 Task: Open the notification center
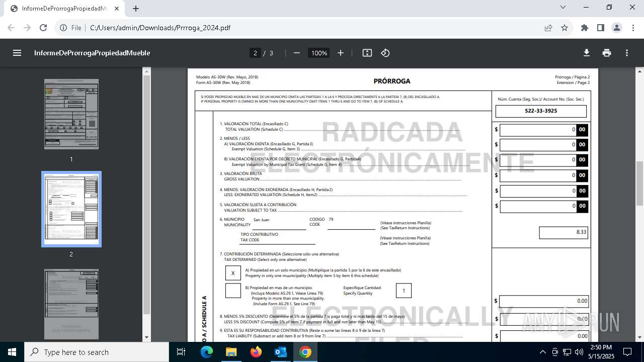627,352
